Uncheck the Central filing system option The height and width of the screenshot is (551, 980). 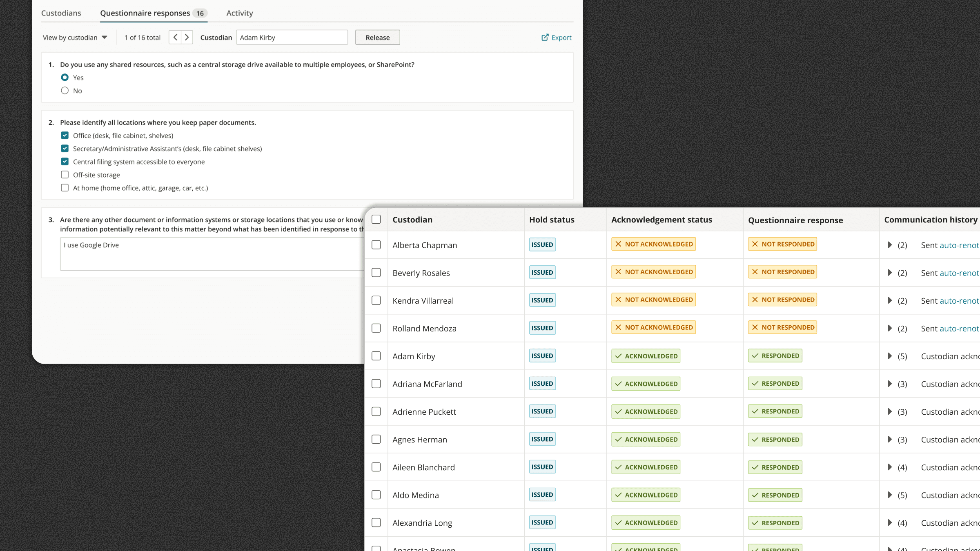[x=65, y=161]
